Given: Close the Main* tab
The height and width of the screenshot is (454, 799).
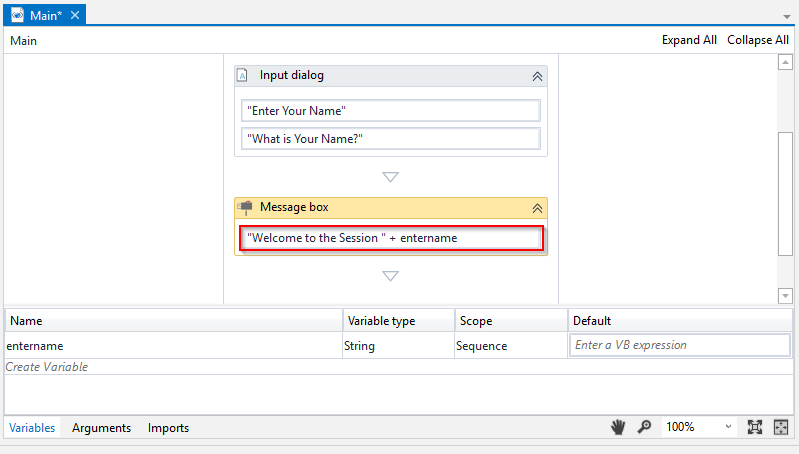Looking at the screenshot, I should tap(75, 15).
